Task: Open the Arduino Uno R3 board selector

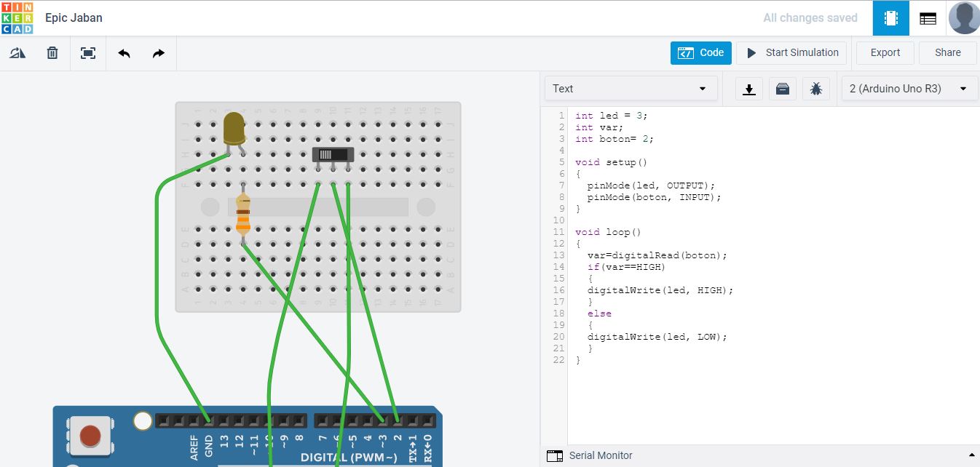Action: [x=909, y=89]
